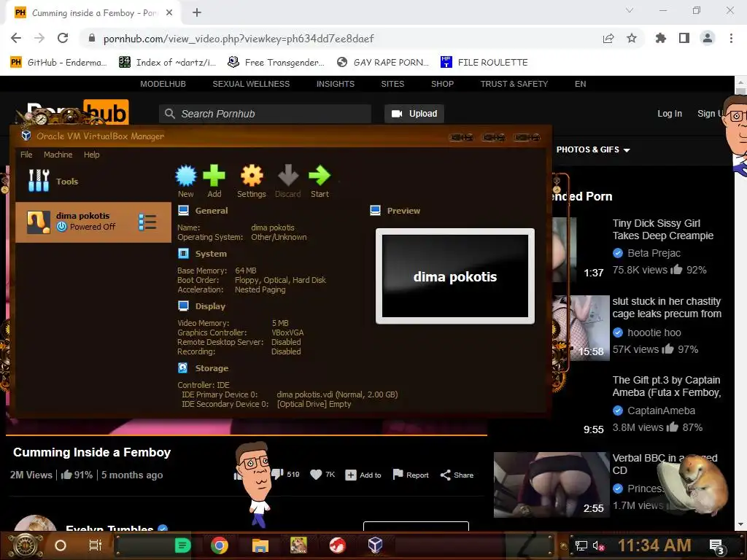Open the System section link in VirtualBox
Image resolution: width=747 pixels, height=560 pixels.
pyautogui.click(x=211, y=254)
